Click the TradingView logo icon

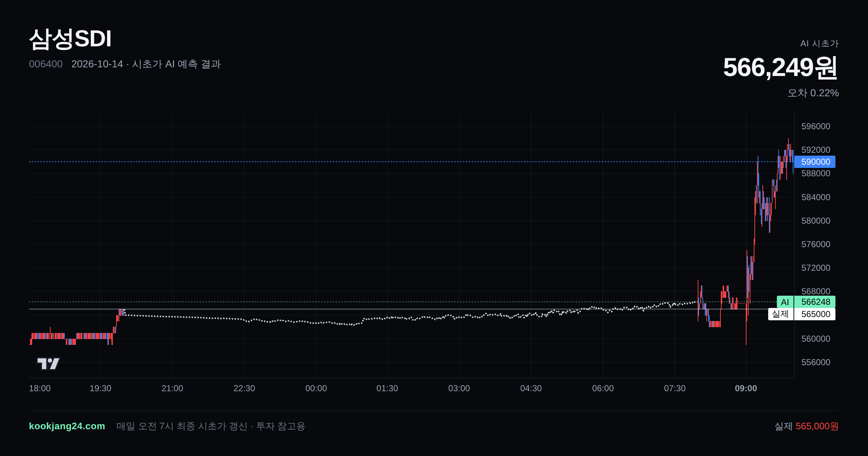(x=48, y=363)
